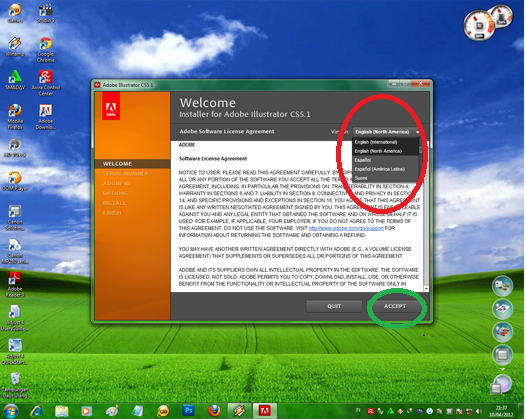Image resolution: width=526 pixels, height=419 pixels.
Task: Open Windows Media Player in the taskbar
Action: point(87,411)
